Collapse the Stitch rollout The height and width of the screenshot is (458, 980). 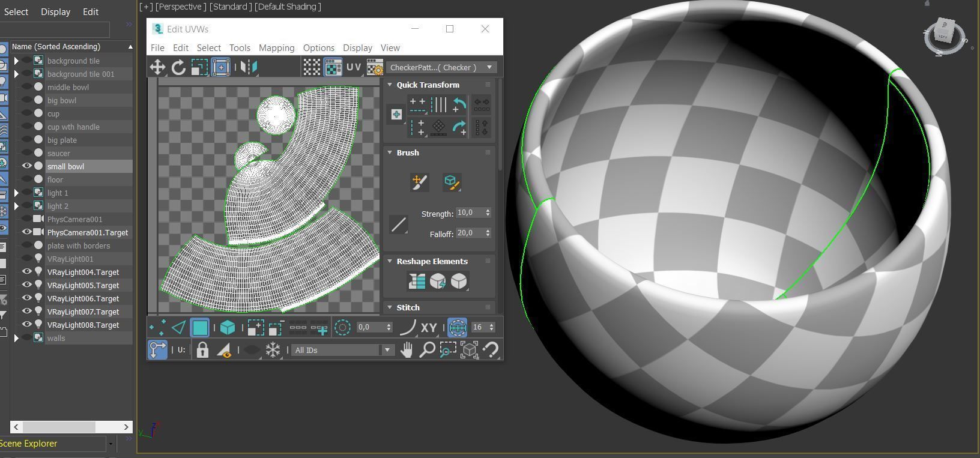(x=390, y=307)
